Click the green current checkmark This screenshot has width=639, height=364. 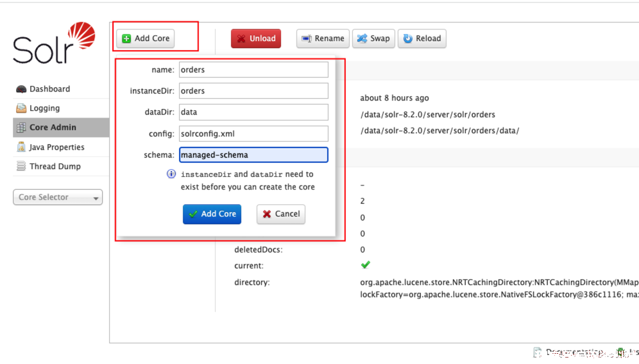coord(366,265)
